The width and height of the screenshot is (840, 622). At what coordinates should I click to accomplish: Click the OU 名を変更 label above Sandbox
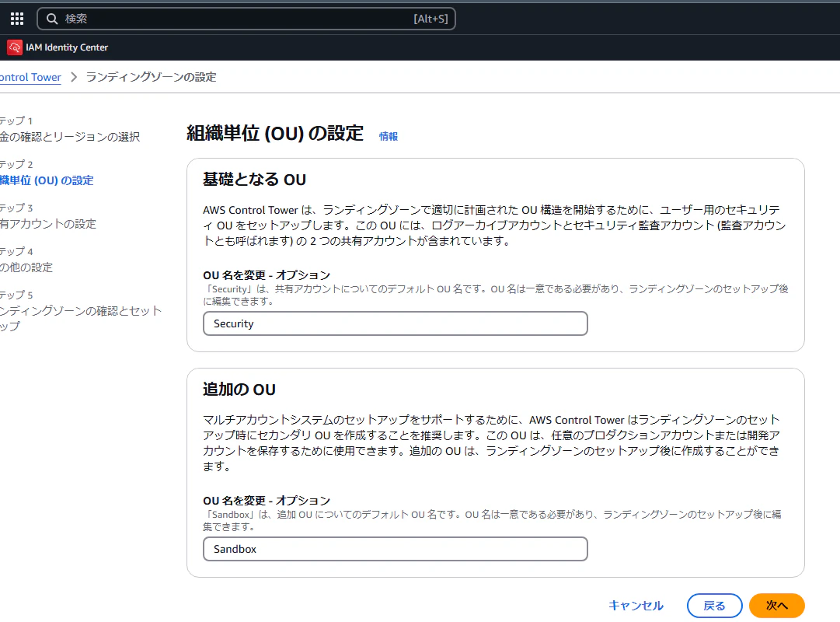click(267, 500)
